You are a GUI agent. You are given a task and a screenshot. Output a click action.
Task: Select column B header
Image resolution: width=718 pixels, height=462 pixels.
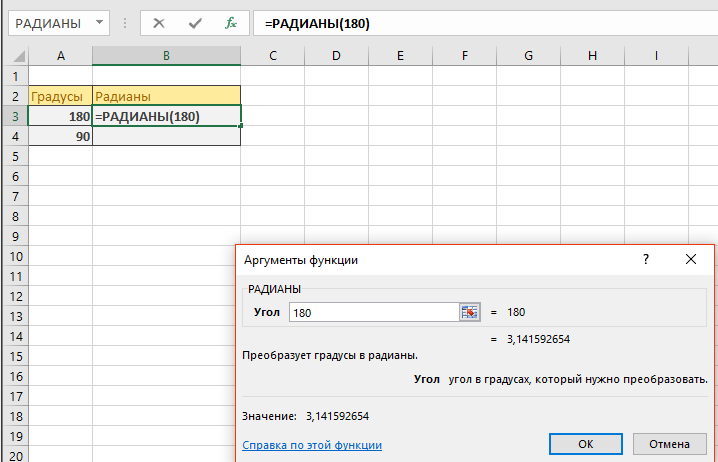click(x=167, y=56)
